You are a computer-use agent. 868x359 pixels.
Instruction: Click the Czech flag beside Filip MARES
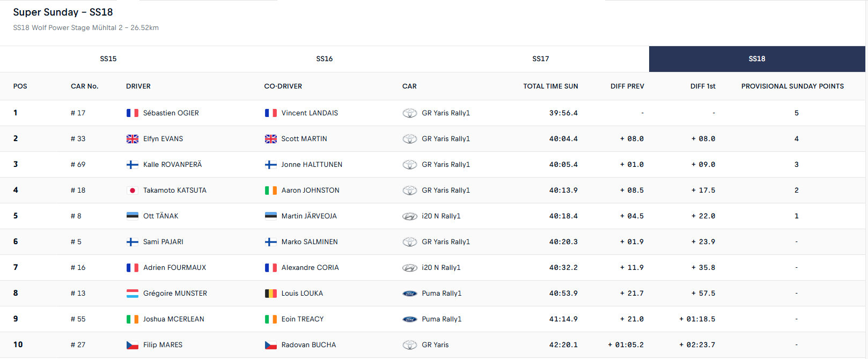tap(133, 345)
